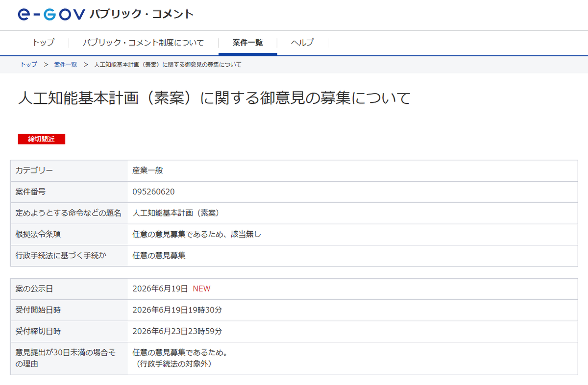Click the 受付締切日時 row label
The height and width of the screenshot is (385, 588).
tap(38, 332)
